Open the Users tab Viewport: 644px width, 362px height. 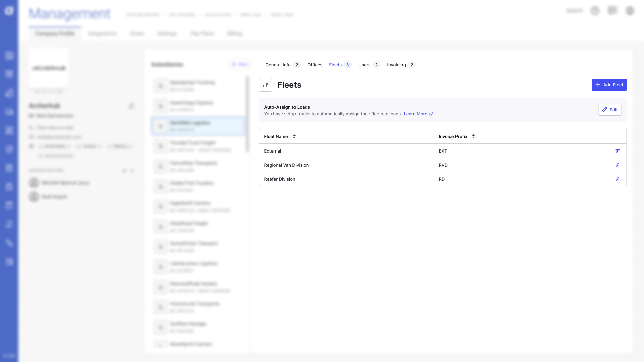[x=369, y=65]
